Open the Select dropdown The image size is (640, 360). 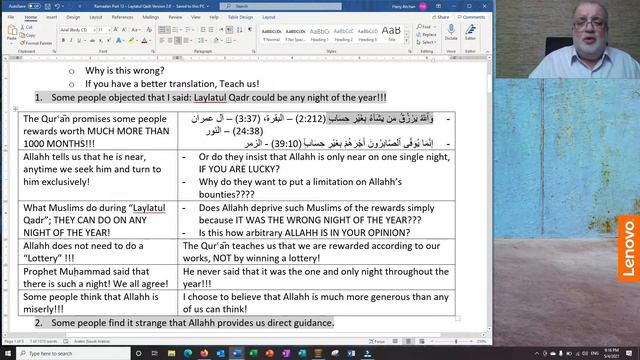(426, 42)
